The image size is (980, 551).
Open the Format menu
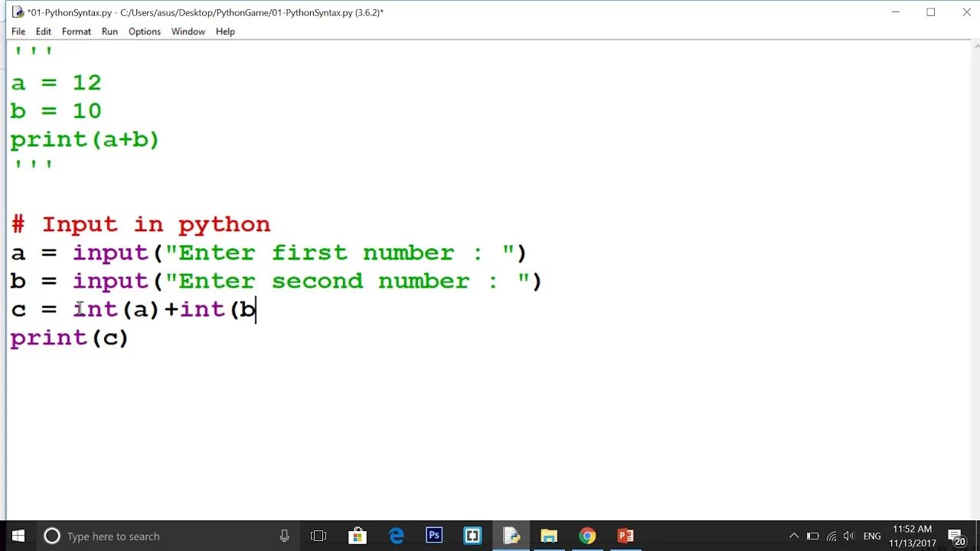77,31
